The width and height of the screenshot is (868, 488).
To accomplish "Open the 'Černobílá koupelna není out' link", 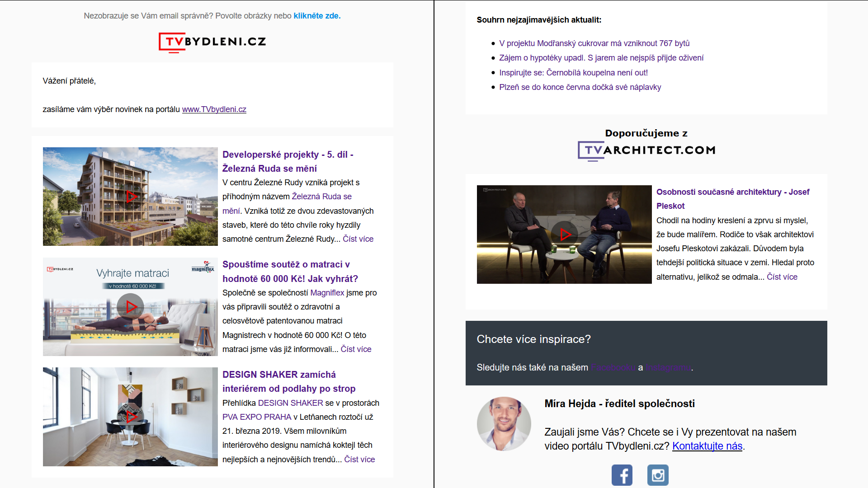I will 573,73.
